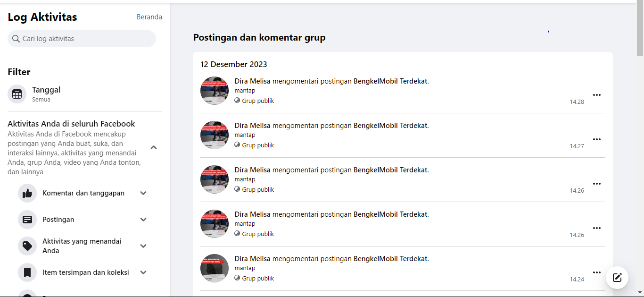Image resolution: width=644 pixels, height=297 pixels.
Task: Go to Beranda link
Action: pos(149,17)
